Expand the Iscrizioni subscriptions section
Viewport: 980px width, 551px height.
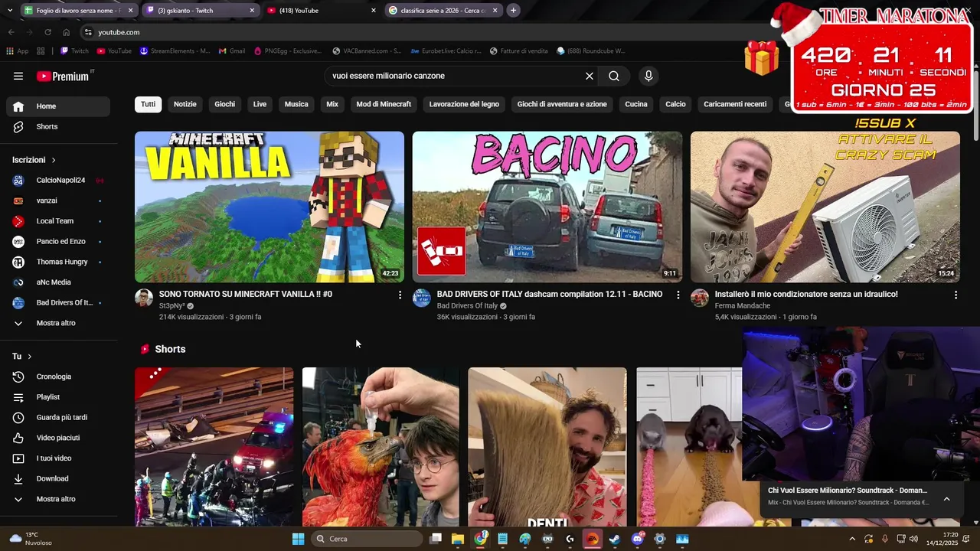point(34,160)
